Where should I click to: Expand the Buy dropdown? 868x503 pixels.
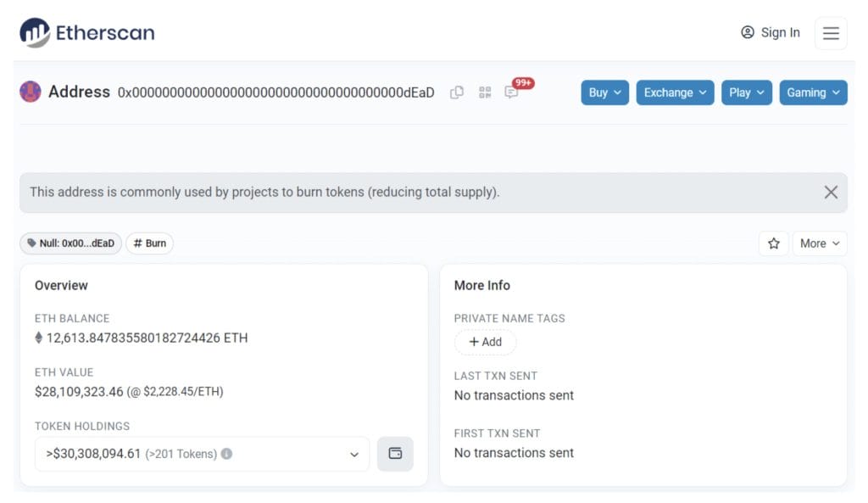pos(604,92)
